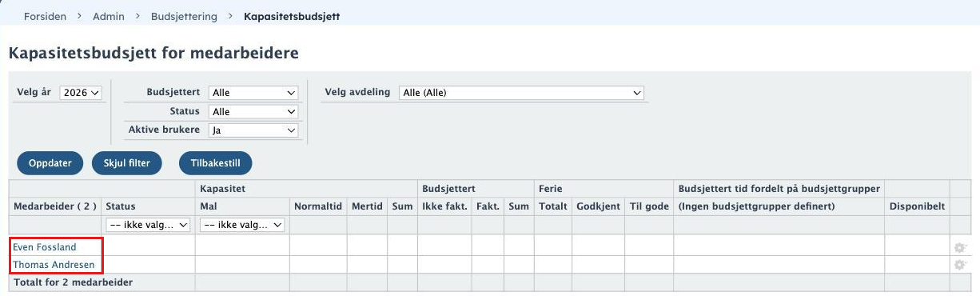This screenshot has width=980, height=296.
Task: Click 'Budsjettert tid fordelt på budsjettgrupper' header
Action: 779,189
